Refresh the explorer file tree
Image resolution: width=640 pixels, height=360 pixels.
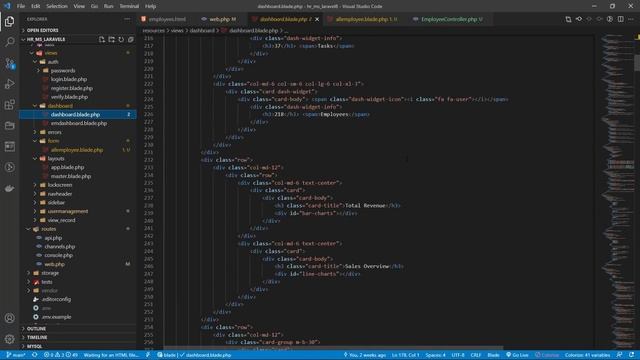(x=121, y=40)
